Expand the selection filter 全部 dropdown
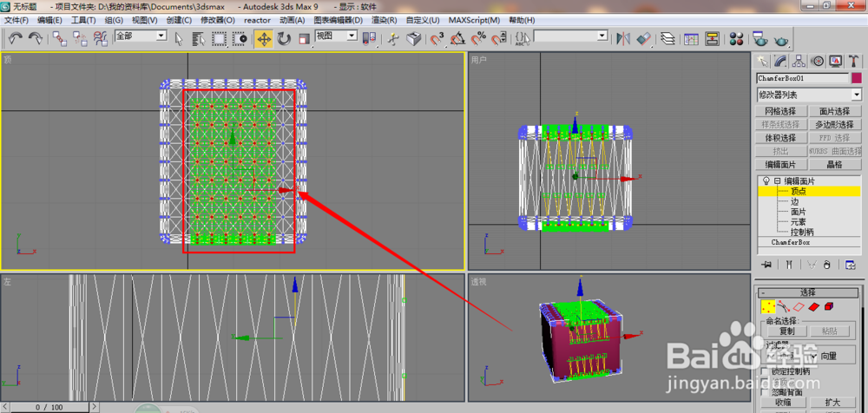This screenshot has height=413, width=868. 141,36
